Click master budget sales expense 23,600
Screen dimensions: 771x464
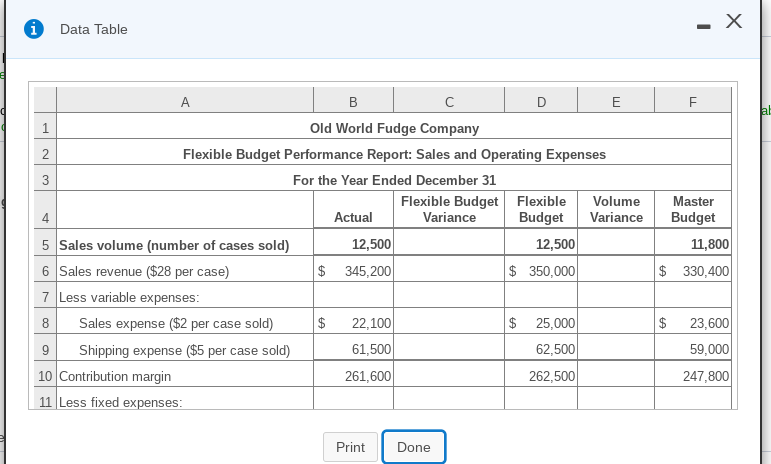(709, 323)
